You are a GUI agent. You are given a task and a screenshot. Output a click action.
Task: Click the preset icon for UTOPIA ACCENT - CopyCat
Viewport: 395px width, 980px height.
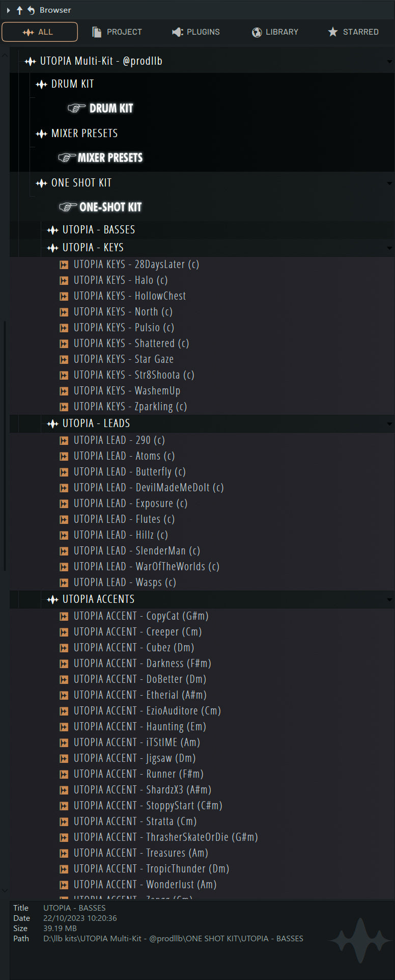[x=64, y=617]
